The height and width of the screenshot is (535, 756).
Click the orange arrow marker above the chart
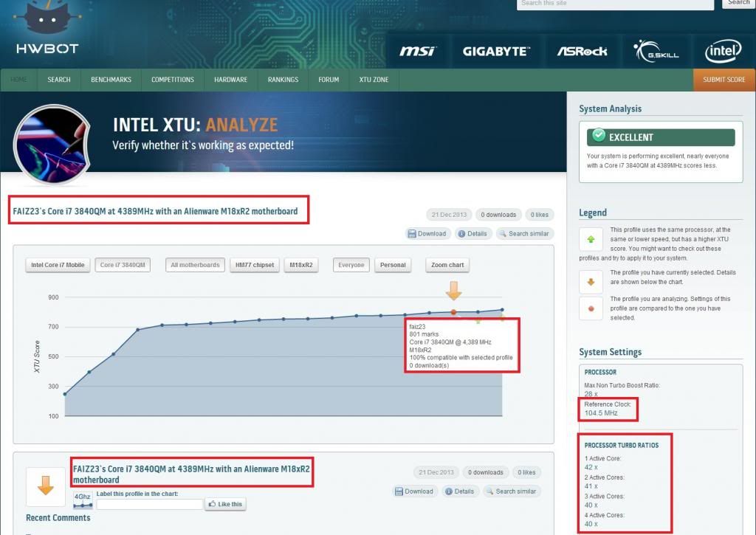coord(453,291)
